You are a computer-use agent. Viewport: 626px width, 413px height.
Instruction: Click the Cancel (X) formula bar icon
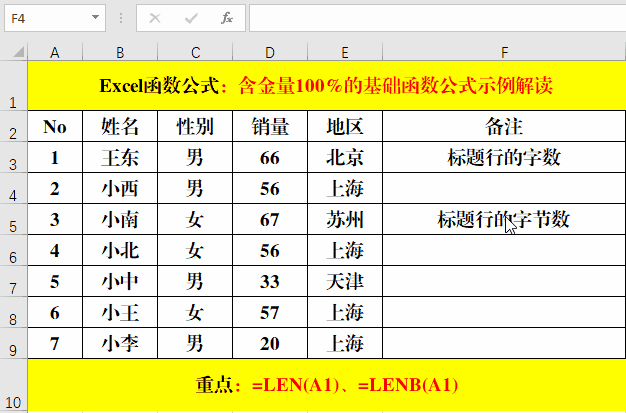tap(155, 18)
